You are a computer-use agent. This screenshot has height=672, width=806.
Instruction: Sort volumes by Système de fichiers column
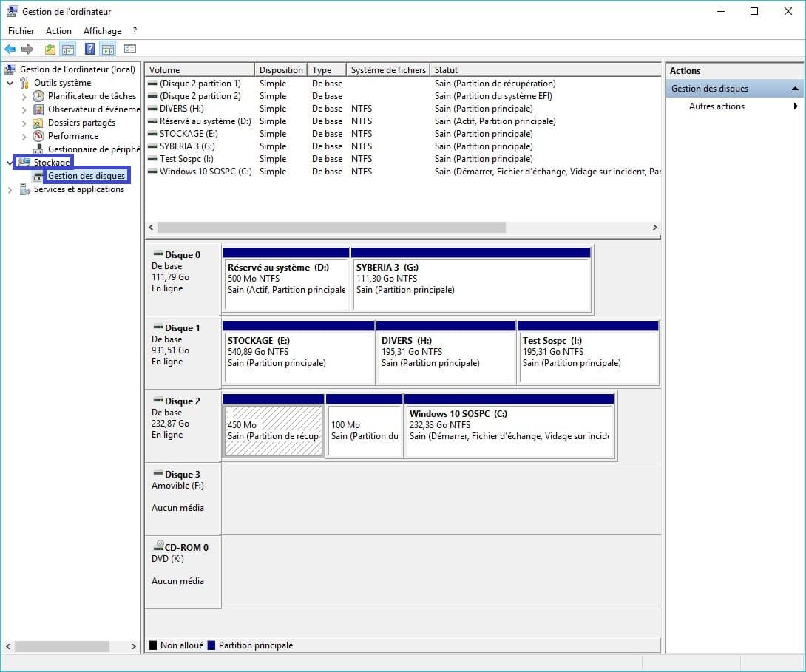pos(387,70)
